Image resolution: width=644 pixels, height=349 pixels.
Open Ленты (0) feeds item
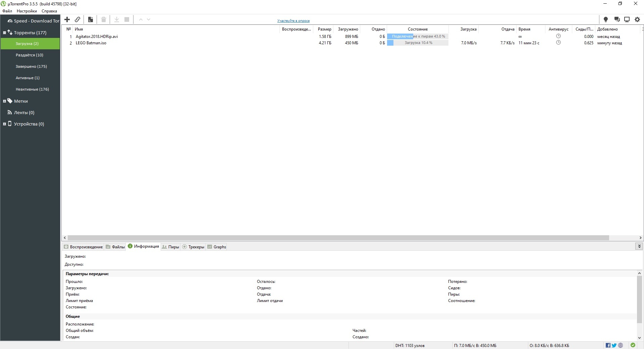(24, 112)
